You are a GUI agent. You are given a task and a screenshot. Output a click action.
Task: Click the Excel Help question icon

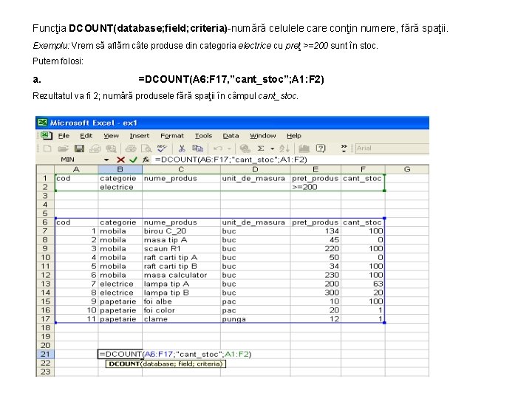pos(321,149)
